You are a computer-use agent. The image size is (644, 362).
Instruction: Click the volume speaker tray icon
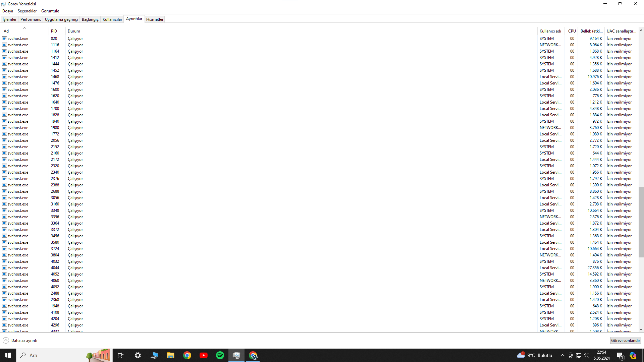coord(586,355)
